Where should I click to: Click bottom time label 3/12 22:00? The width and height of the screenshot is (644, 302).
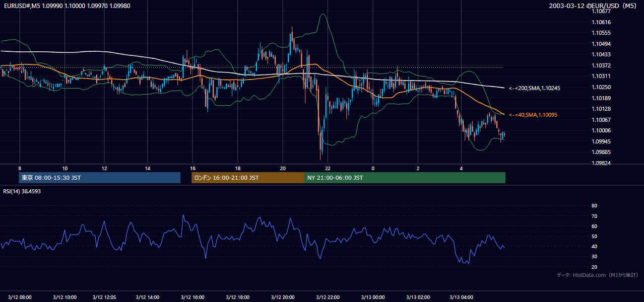327,297
